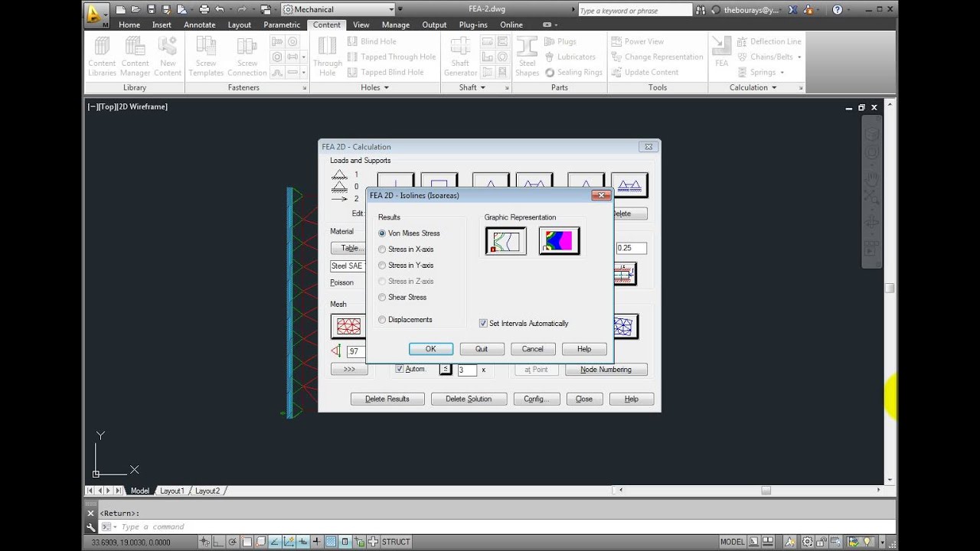Choose the isolines graphic representation icon

click(x=505, y=241)
